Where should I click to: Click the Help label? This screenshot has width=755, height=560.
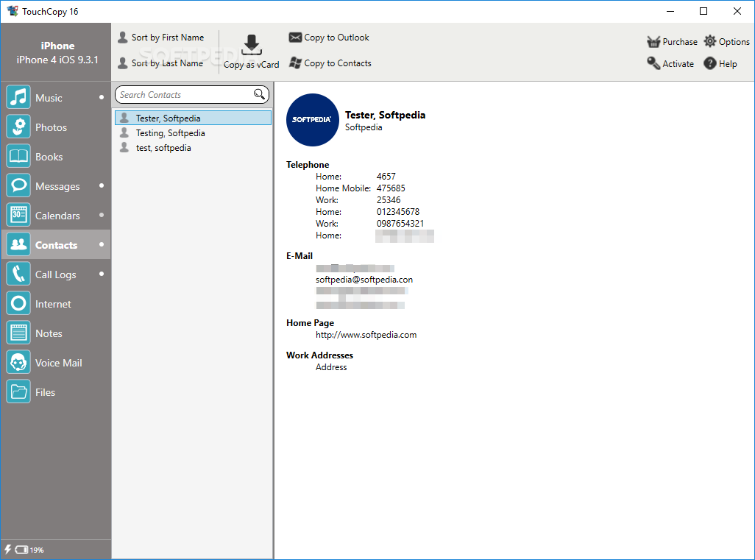(728, 63)
